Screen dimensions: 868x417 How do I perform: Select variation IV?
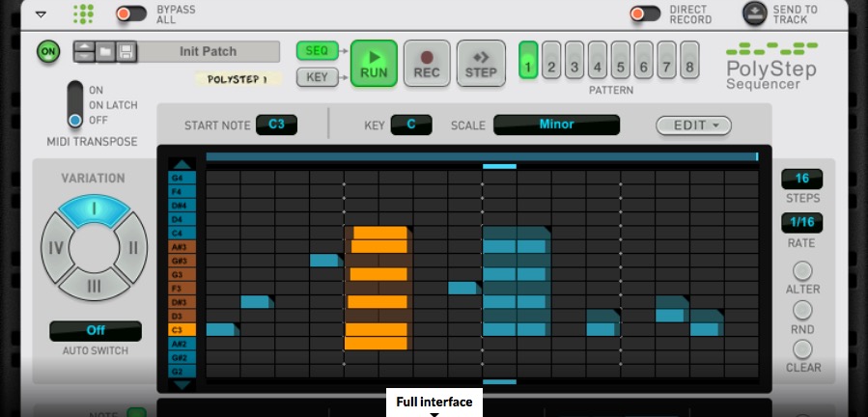coord(55,247)
